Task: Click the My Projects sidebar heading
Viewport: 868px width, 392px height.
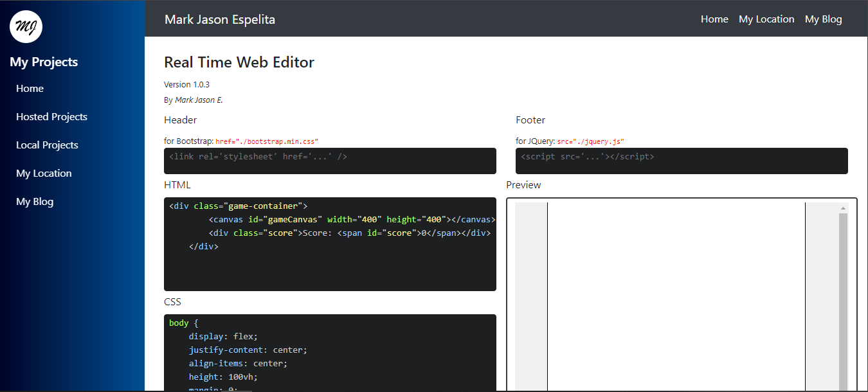Action: (x=44, y=62)
